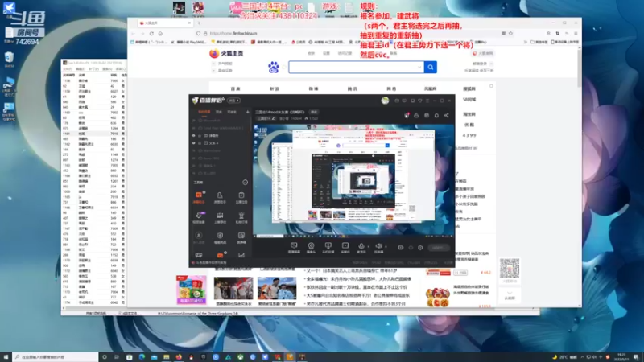Open the notification center in system tray

(636, 357)
